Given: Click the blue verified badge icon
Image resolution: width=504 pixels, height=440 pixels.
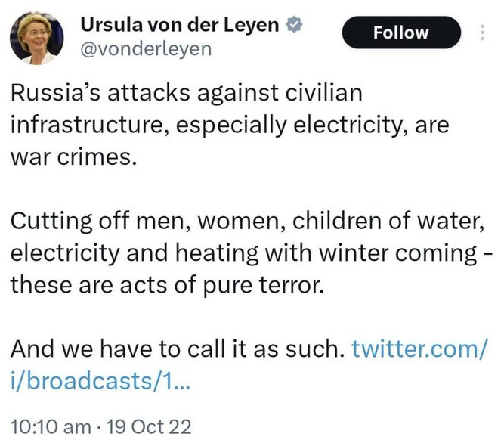Looking at the screenshot, I should click(x=294, y=25).
